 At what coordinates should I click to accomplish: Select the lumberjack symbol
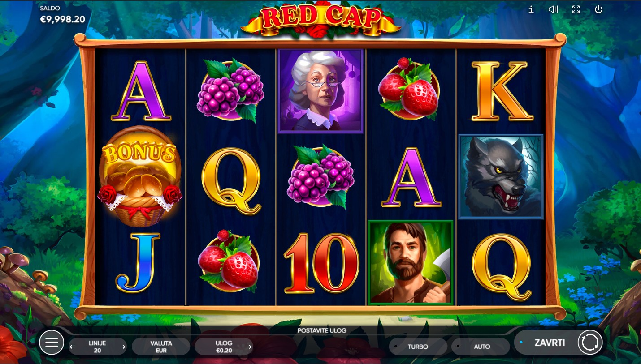tap(411, 263)
